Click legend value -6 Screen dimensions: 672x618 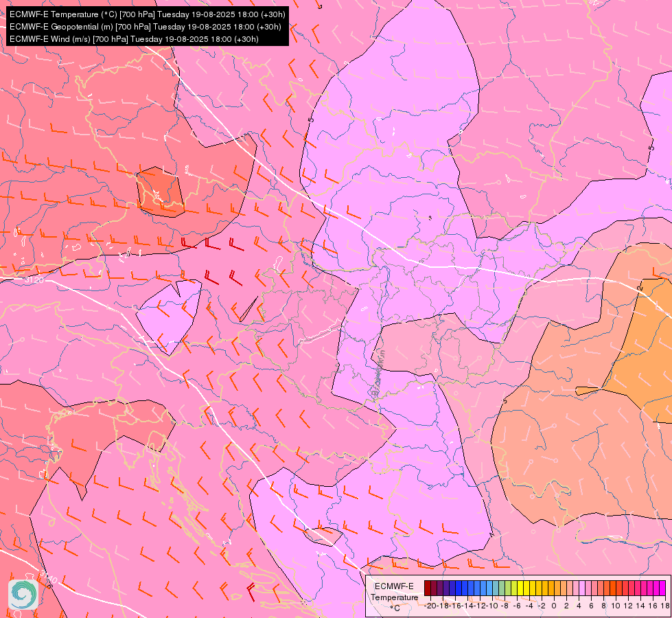pyautogui.click(x=516, y=606)
